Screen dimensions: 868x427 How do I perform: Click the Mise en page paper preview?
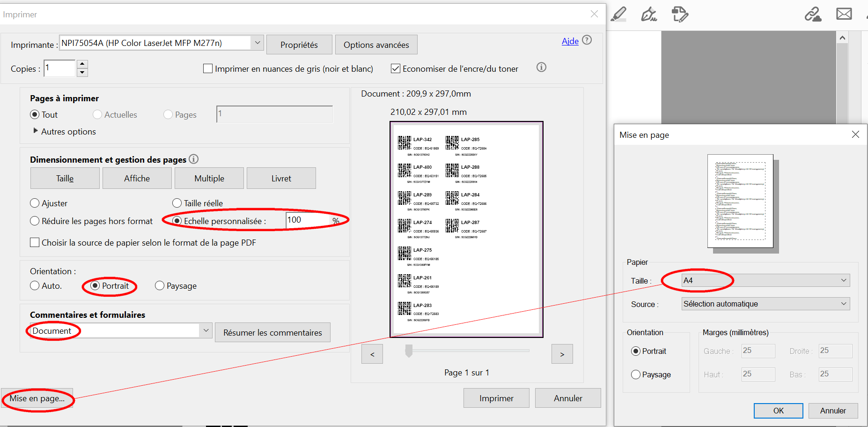pos(740,201)
